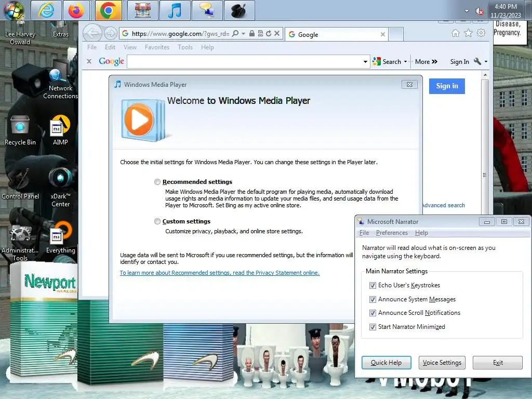This screenshot has height=399, width=532.
Task: Click Quick Help in Narrator
Action: pos(386,362)
